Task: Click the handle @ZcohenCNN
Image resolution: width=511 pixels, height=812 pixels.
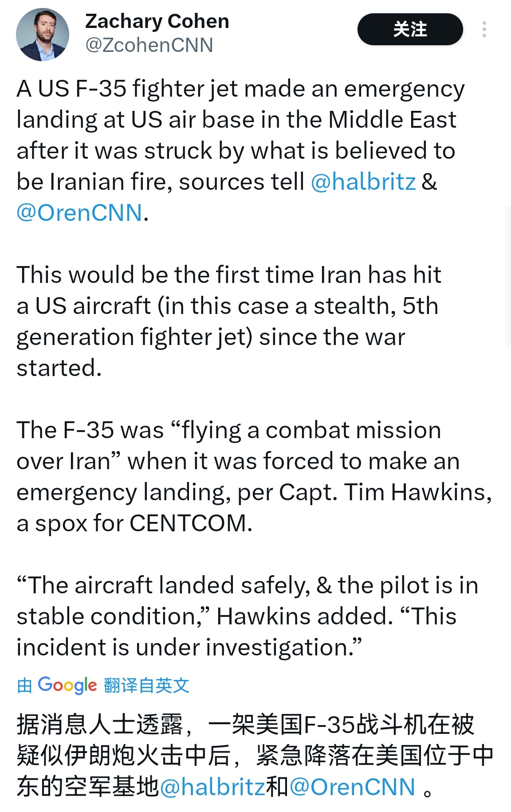Action: pos(148,44)
